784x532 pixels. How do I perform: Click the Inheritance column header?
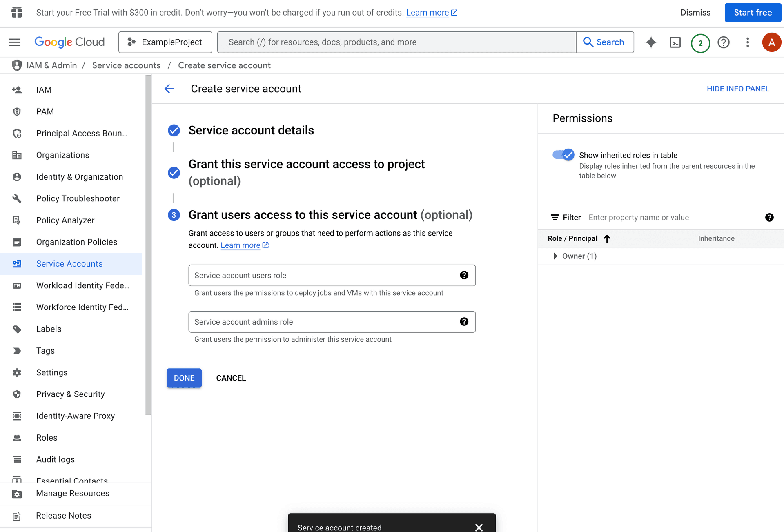tap(716, 238)
